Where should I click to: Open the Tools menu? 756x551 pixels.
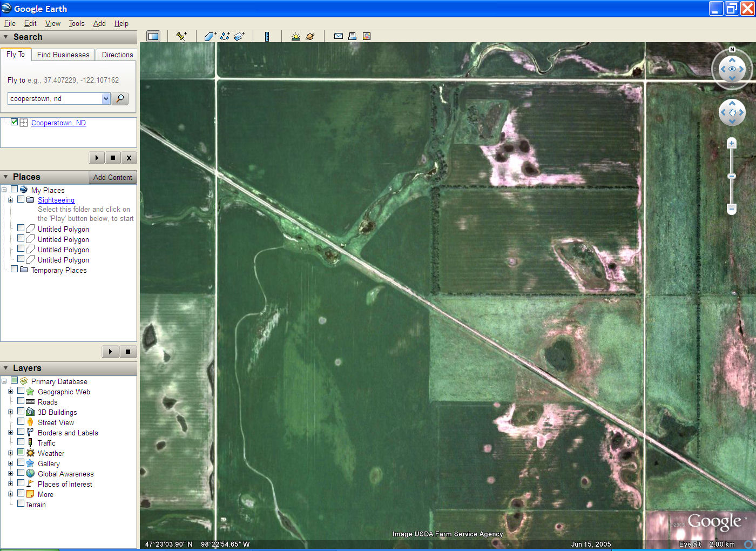(77, 23)
